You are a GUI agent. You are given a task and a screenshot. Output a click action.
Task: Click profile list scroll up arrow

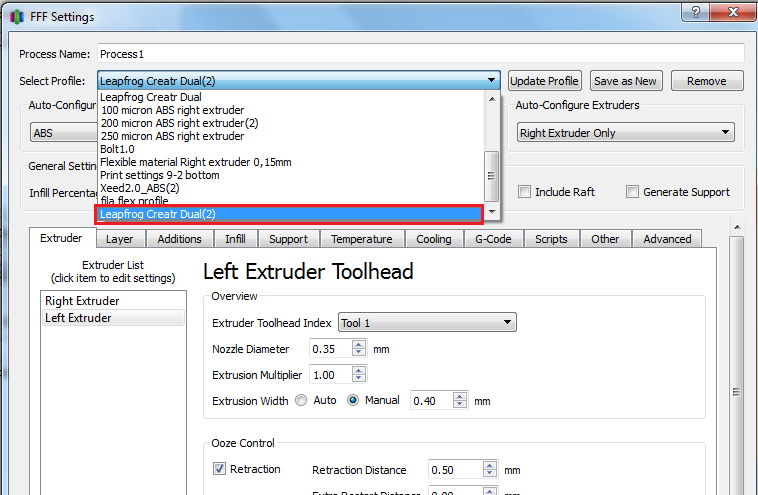coord(492,99)
